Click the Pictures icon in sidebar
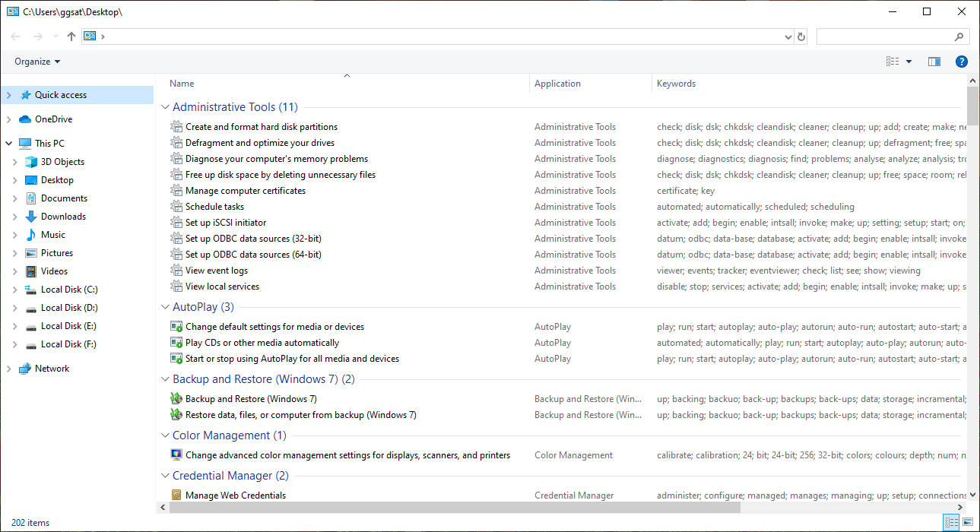Viewport: 980px width, 532px height. click(31, 253)
